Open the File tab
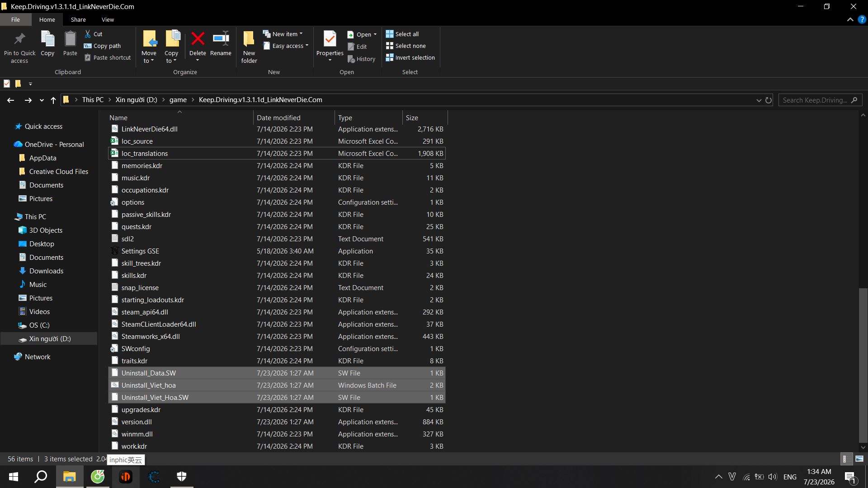Image resolution: width=868 pixels, height=488 pixels. tap(16, 19)
